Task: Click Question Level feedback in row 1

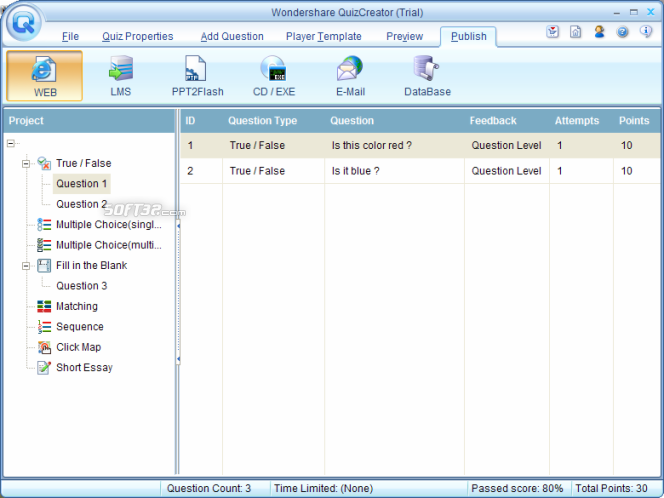Action: pos(506,145)
